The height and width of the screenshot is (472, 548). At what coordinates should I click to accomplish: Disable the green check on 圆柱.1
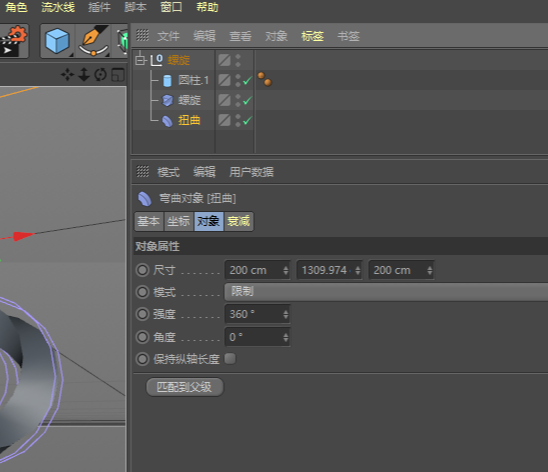pyautogui.click(x=247, y=81)
